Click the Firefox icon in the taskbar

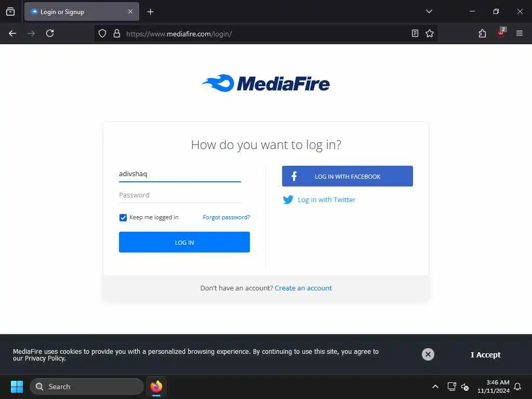click(x=156, y=387)
